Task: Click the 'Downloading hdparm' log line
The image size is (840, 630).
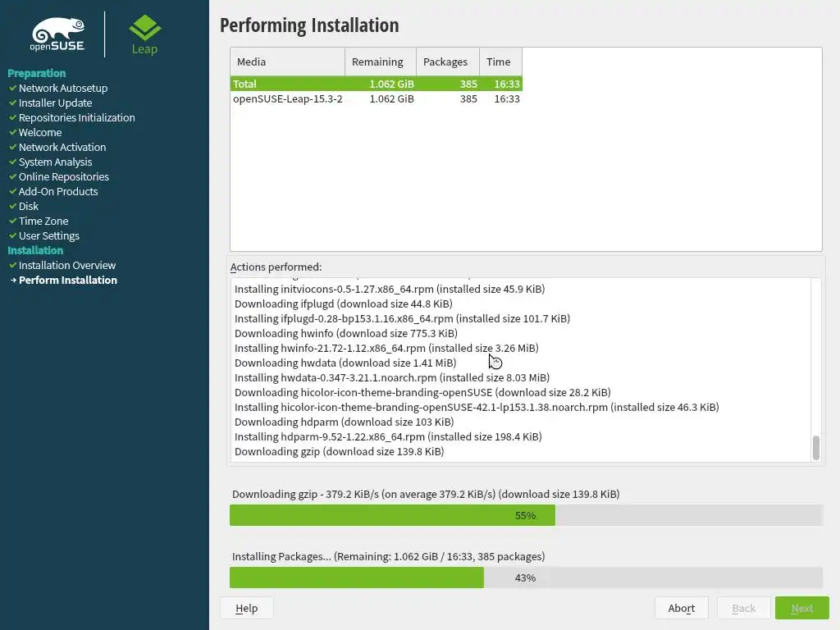Action: 344,422
